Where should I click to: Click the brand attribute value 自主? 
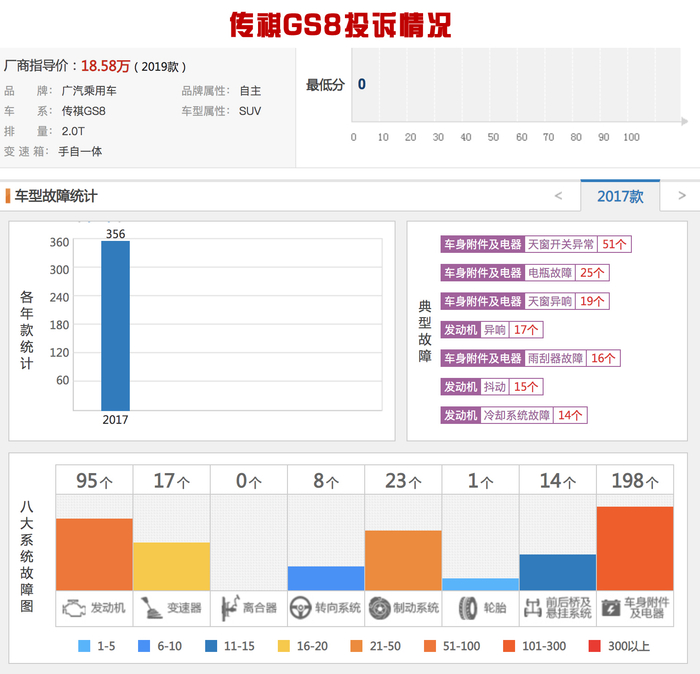pyautogui.click(x=250, y=91)
